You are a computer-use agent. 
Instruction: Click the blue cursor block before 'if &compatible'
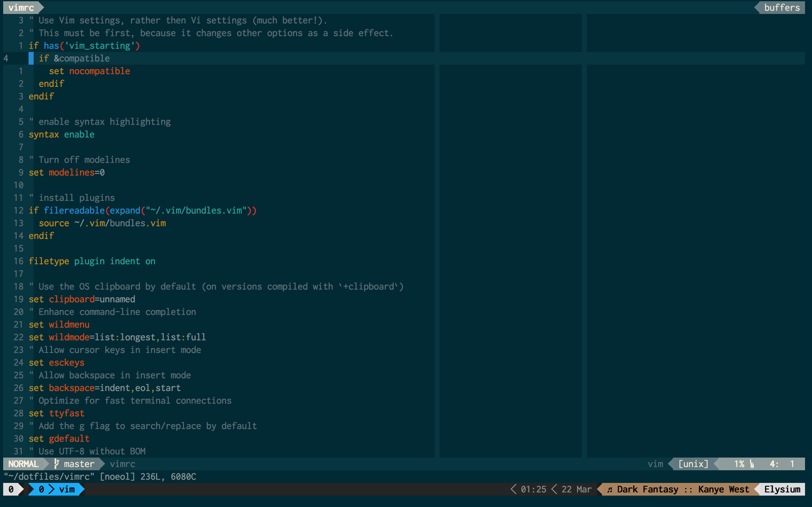31,58
